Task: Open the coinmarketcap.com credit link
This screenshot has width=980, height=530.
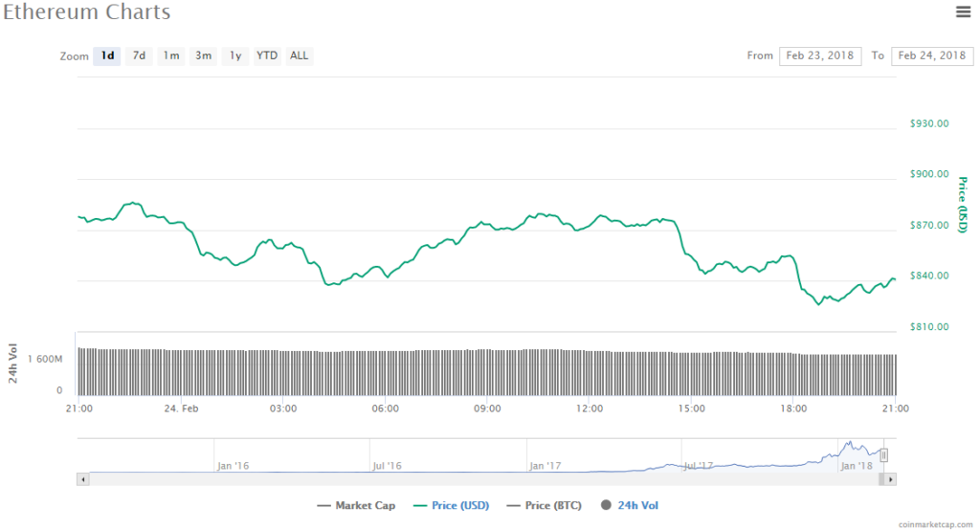Action: click(937, 524)
